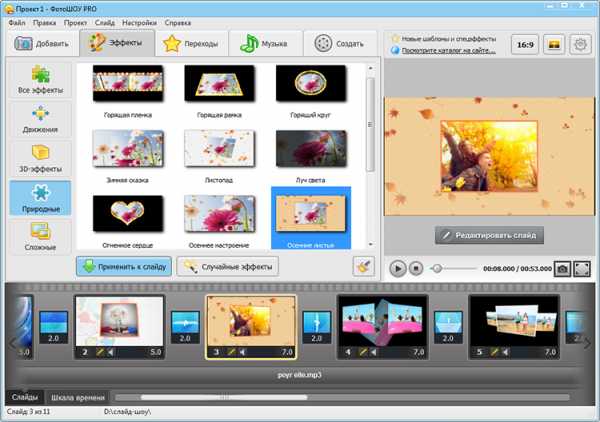Click the 16:9 aspect ratio button
This screenshot has width=600, height=422.
tap(525, 45)
